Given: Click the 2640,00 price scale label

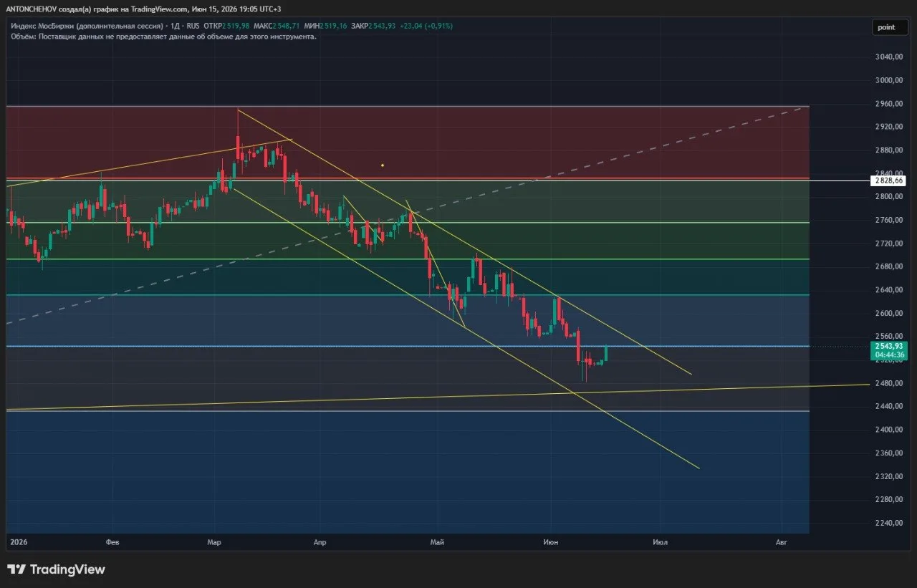Looking at the screenshot, I should click(x=890, y=290).
